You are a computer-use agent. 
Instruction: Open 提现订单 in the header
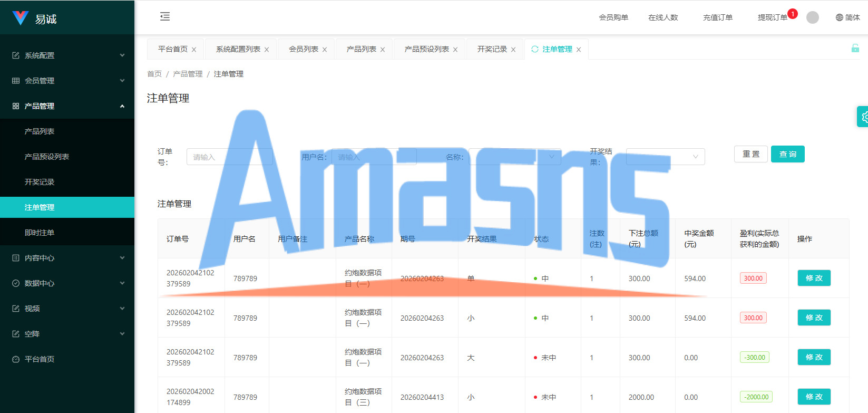tap(773, 17)
